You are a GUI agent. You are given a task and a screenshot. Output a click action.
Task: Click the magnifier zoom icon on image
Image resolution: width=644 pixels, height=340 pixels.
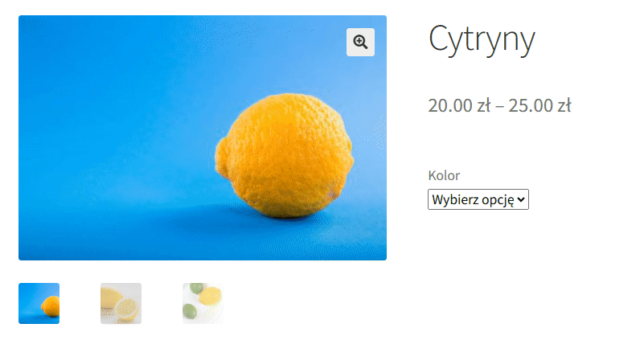point(360,42)
